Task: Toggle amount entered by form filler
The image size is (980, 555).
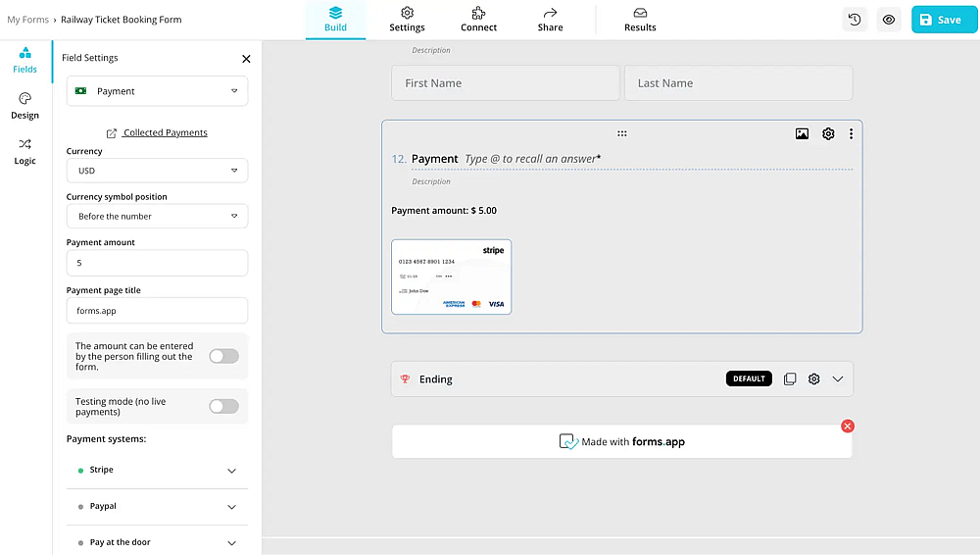Action: [223, 356]
